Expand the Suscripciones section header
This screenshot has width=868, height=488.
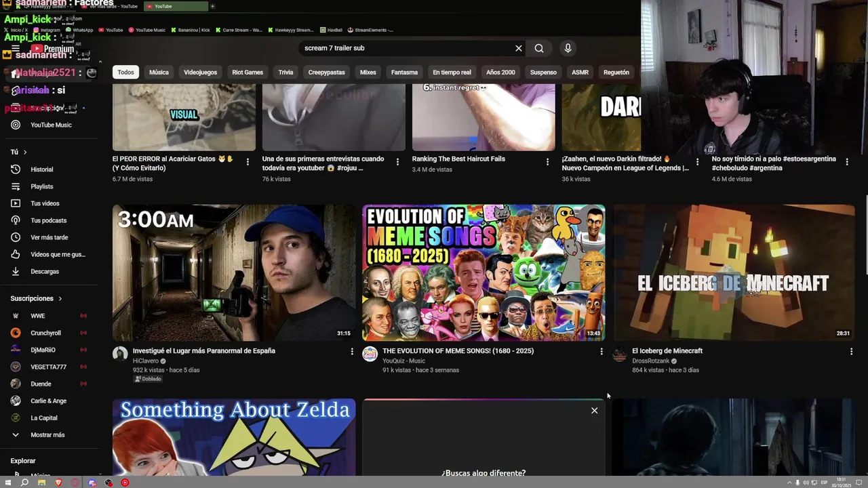click(36, 298)
